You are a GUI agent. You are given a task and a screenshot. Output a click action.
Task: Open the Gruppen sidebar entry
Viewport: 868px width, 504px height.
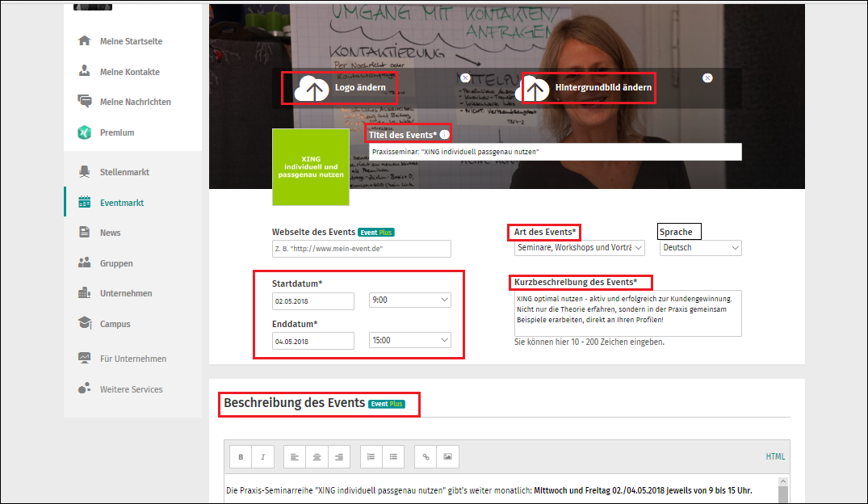[116, 263]
